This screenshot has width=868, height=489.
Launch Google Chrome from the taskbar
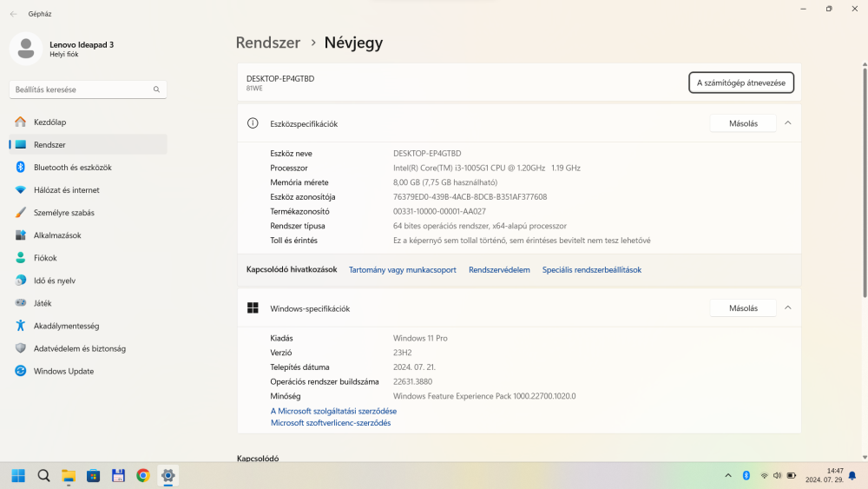[x=143, y=475]
